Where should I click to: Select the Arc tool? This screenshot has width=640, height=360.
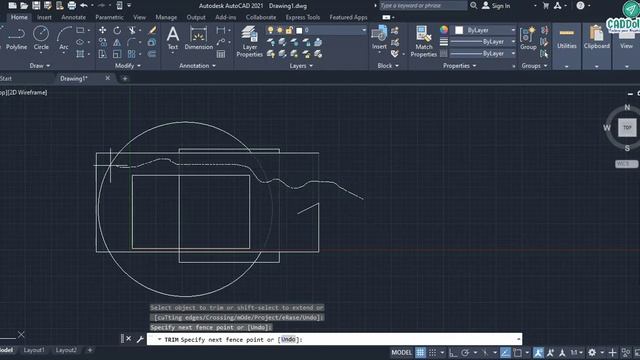coord(64,38)
